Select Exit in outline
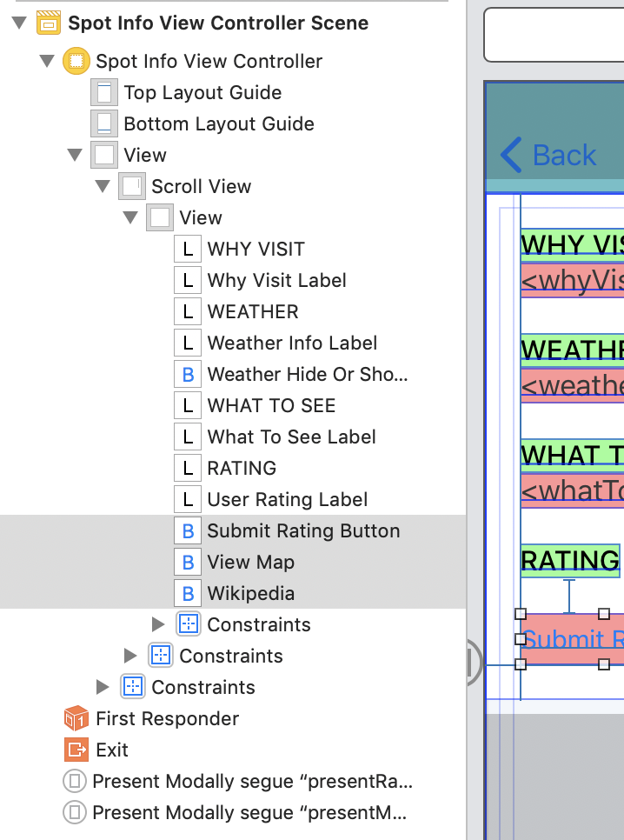 [112, 750]
